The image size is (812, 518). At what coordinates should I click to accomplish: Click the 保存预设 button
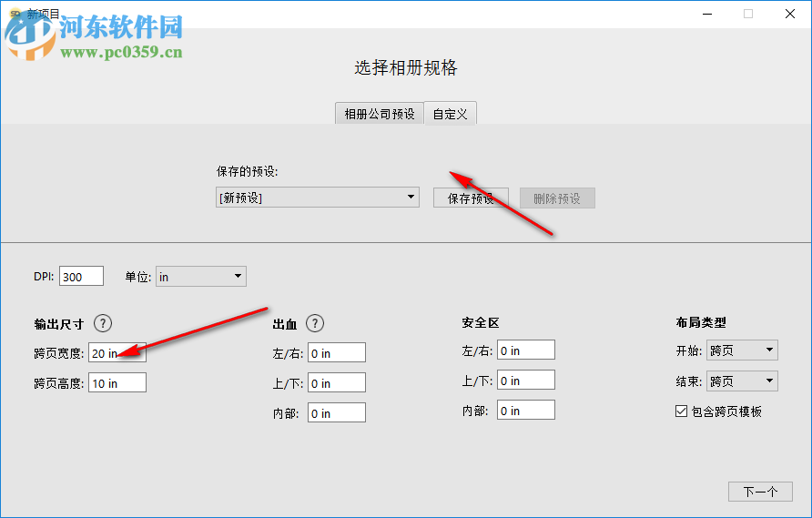[471, 198]
